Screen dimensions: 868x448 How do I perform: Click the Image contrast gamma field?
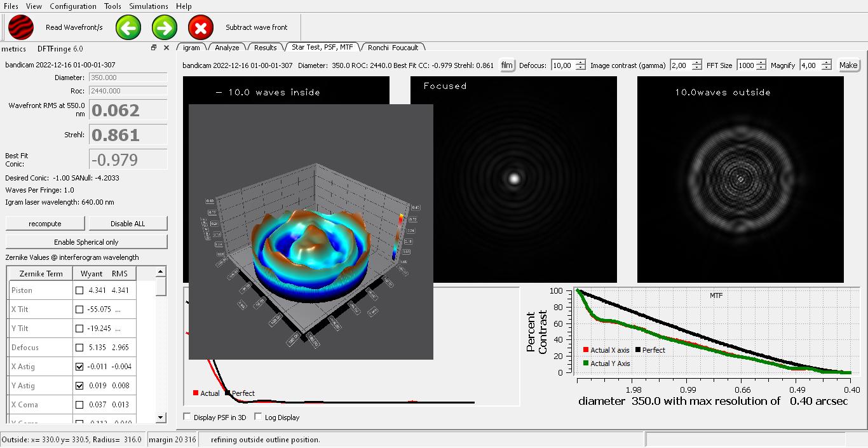click(x=680, y=65)
